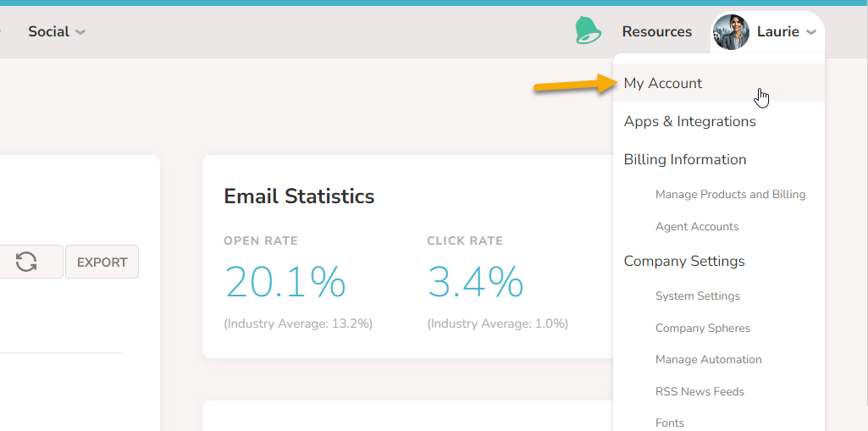Click the green notification bell icon

pyautogui.click(x=588, y=31)
